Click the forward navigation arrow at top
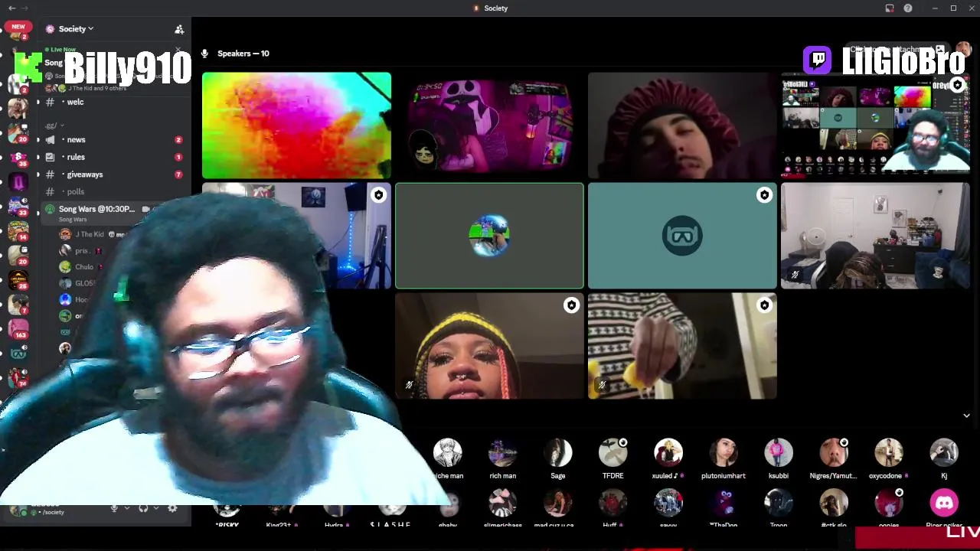This screenshot has height=551, width=980. tap(25, 8)
